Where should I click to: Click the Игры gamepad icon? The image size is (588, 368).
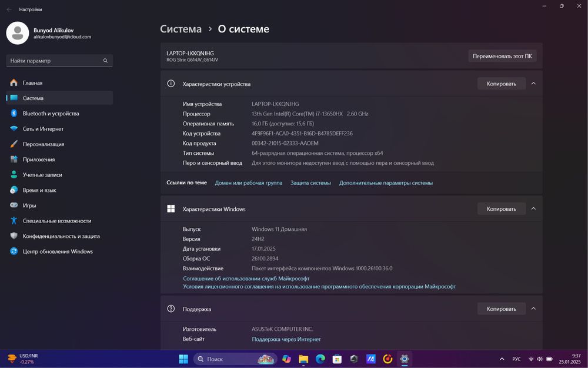pos(14,205)
